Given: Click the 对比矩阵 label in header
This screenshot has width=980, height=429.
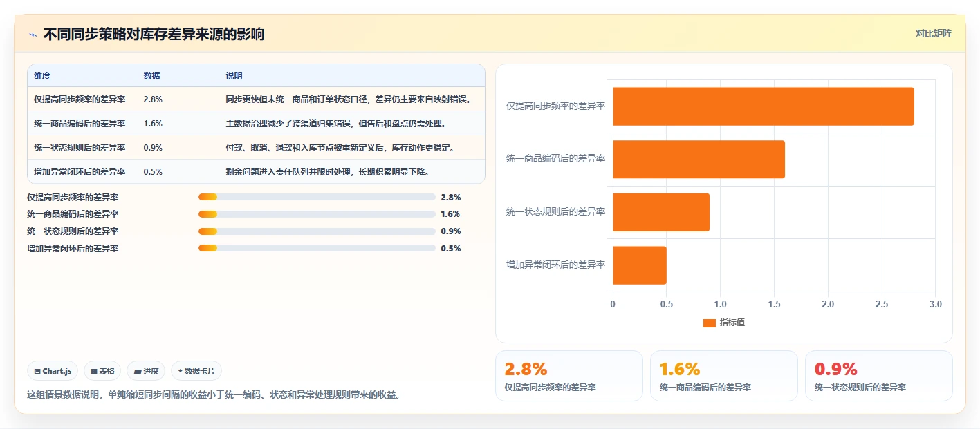Looking at the screenshot, I should click(x=933, y=33).
